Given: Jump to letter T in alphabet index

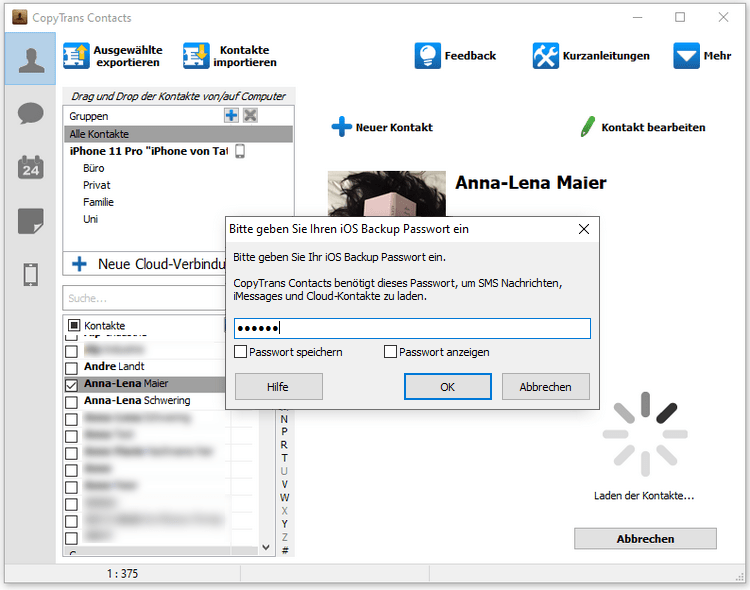Looking at the screenshot, I should point(284,458).
